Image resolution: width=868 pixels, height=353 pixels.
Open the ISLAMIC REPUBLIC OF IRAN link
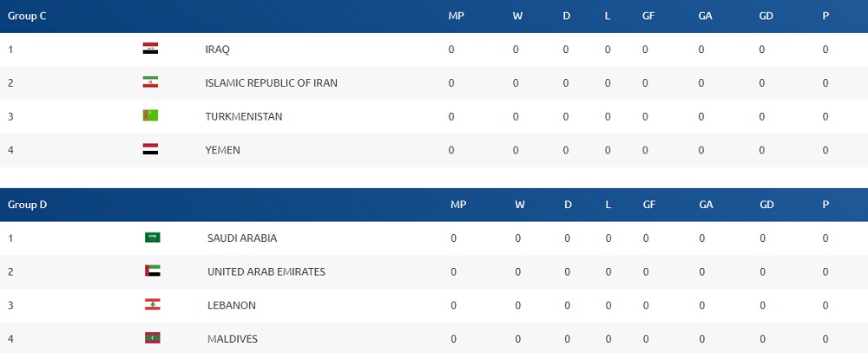click(271, 83)
